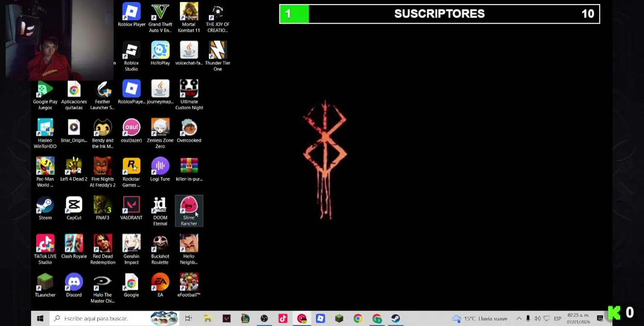Open the Roblox Studio shortcut
The height and width of the screenshot is (326, 644).
coord(131,56)
